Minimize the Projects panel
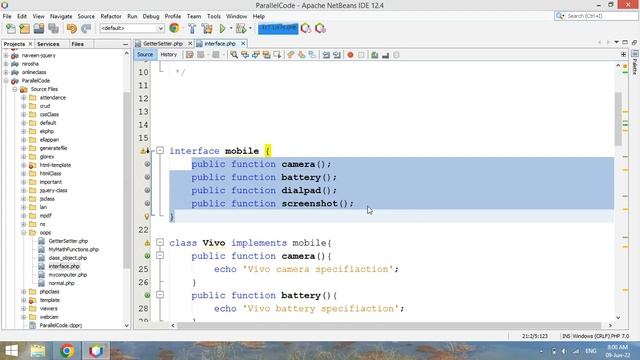Viewport: 640px width, 360px height. tap(125, 44)
